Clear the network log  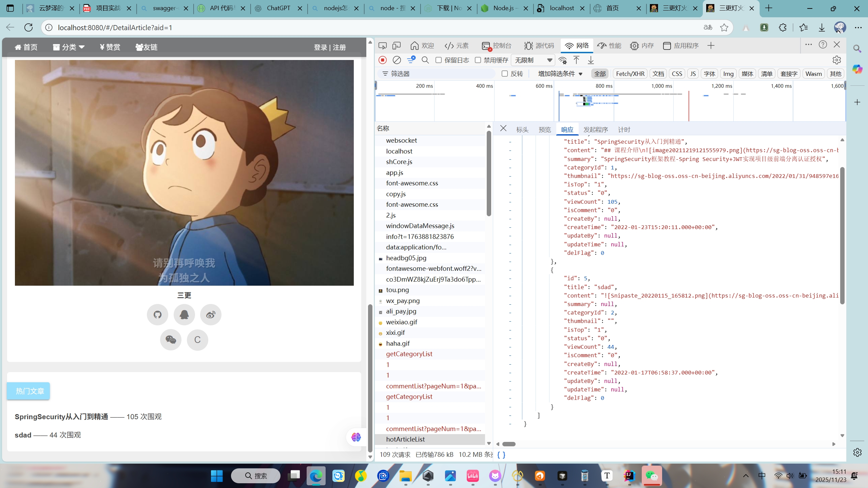tap(397, 60)
